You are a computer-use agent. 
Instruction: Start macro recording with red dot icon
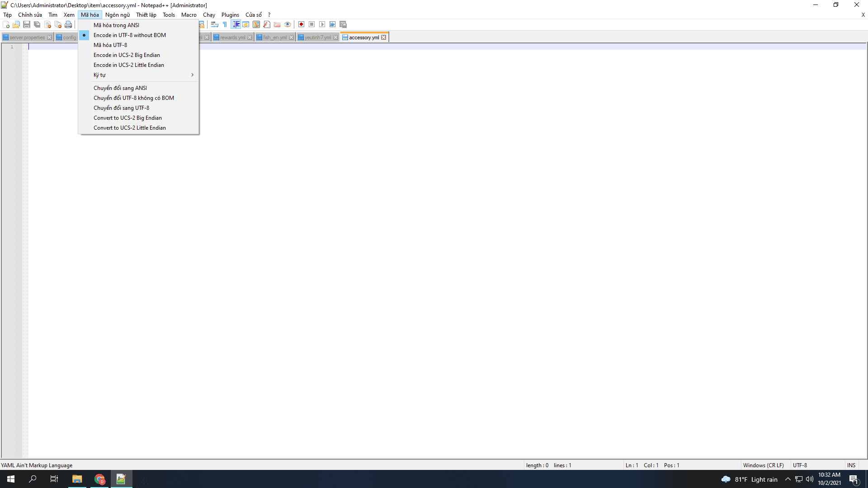point(302,24)
